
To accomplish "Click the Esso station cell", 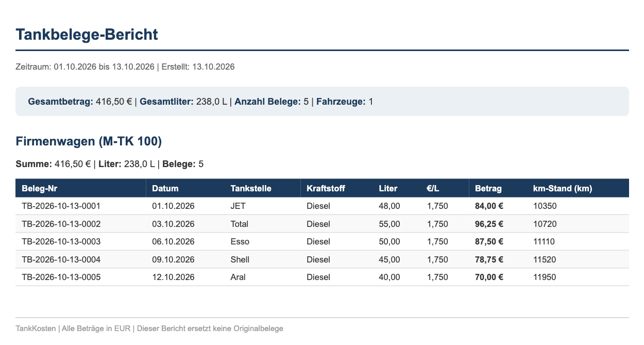I will tap(240, 242).
